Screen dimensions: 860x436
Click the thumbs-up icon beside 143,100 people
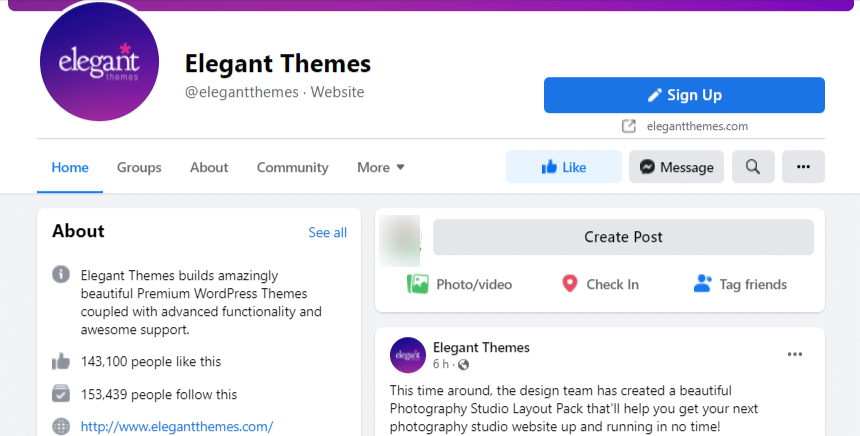click(61, 361)
